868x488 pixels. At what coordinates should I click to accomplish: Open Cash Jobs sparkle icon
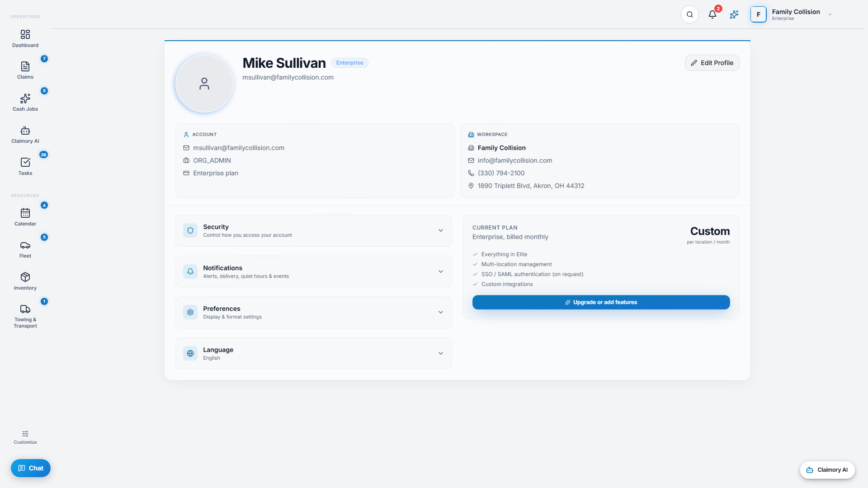25,99
